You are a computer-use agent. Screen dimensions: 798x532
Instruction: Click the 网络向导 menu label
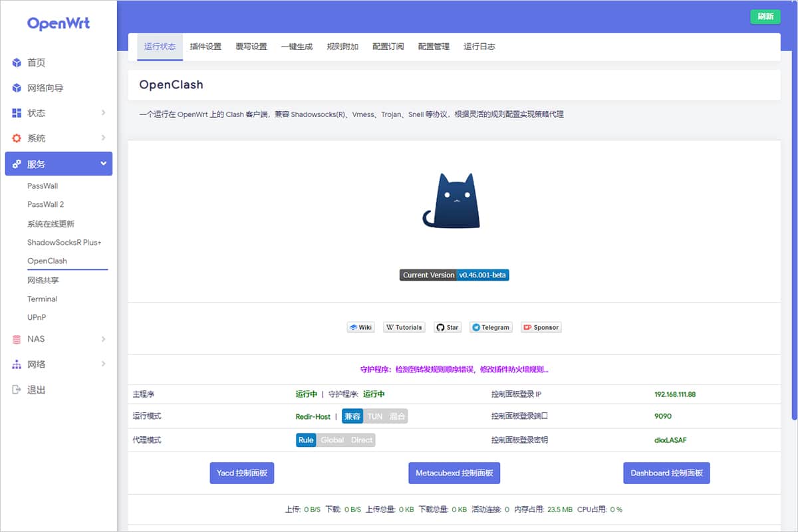45,88
